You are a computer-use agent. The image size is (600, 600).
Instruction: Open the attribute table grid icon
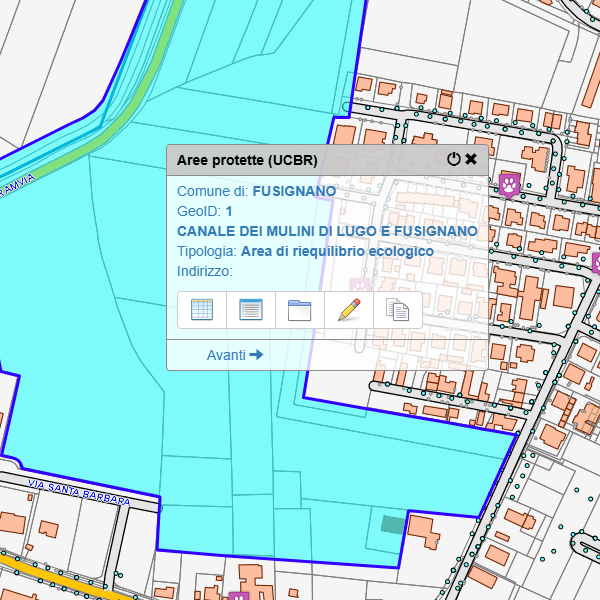pos(202,309)
